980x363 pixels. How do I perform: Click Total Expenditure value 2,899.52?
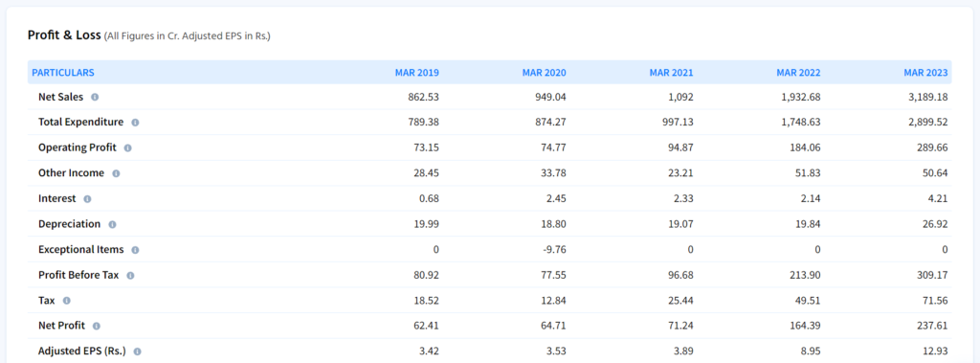pos(928,122)
